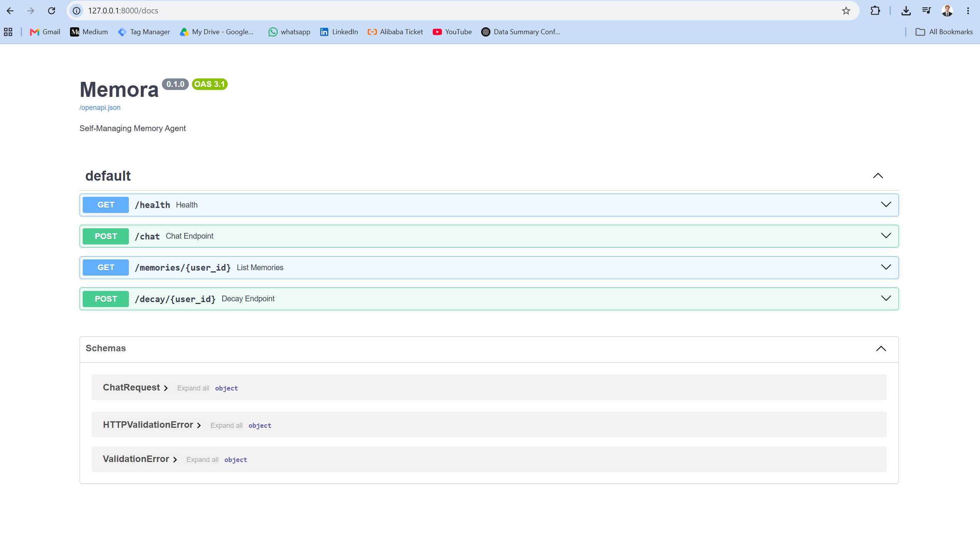Click the Decay Endpoint summary text
The height and width of the screenshot is (555, 980).
pyautogui.click(x=248, y=299)
